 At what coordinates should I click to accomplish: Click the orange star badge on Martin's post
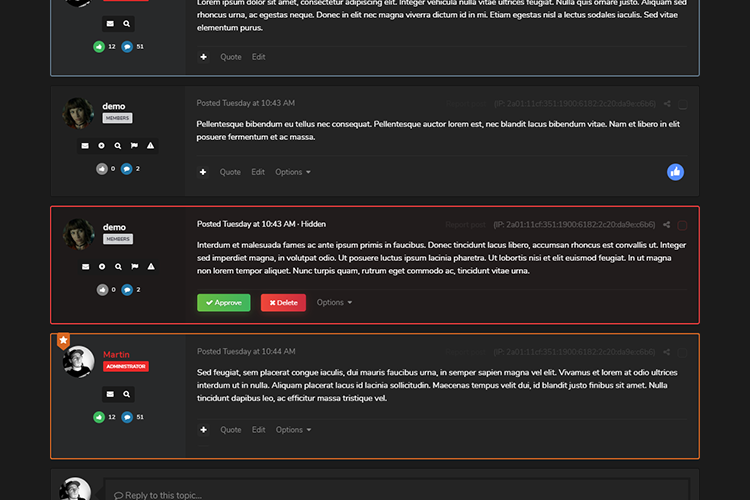[x=63, y=341]
